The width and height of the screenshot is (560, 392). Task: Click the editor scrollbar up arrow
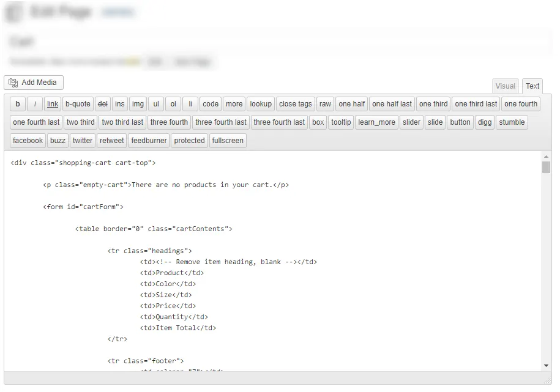[546, 157]
